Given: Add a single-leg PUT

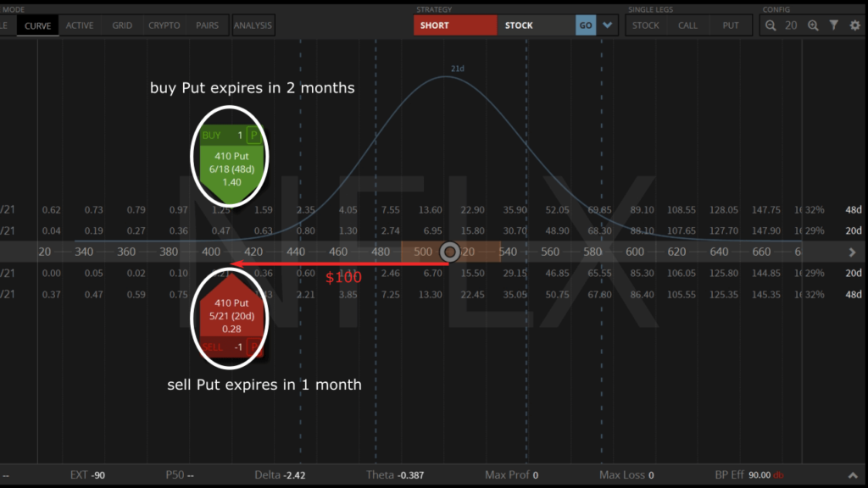Looking at the screenshot, I should coord(730,25).
